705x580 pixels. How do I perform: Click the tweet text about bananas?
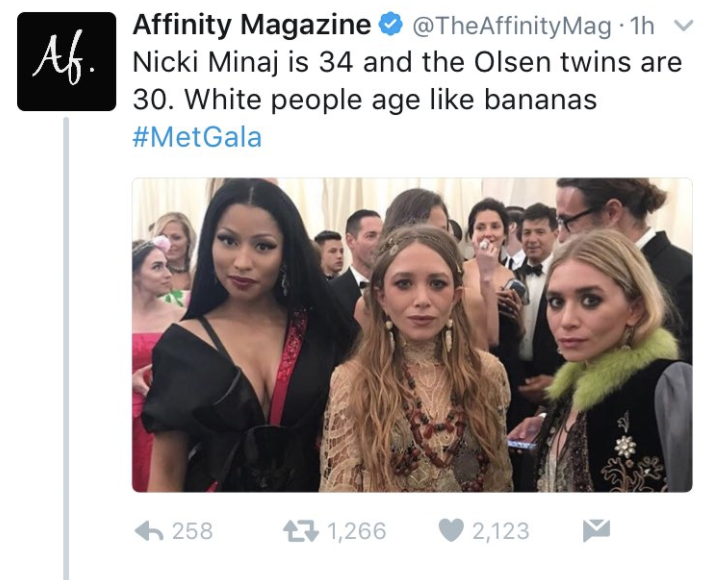pyautogui.click(x=407, y=81)
